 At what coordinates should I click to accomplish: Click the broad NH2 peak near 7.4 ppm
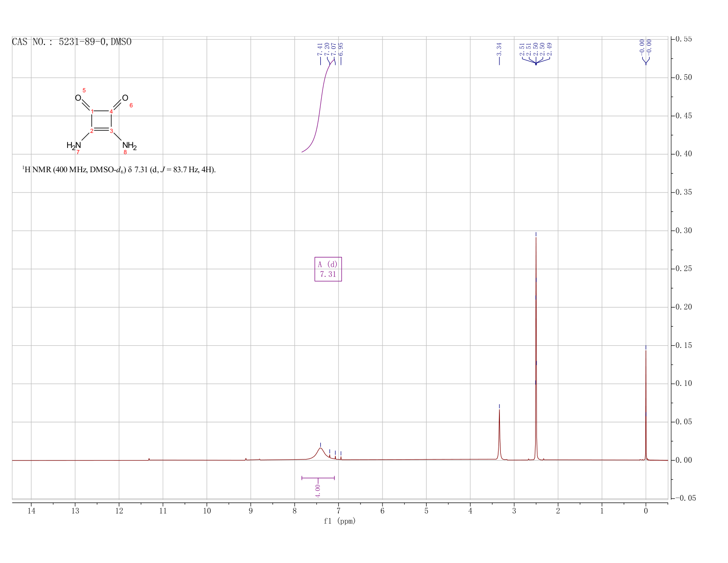(320, 453)
